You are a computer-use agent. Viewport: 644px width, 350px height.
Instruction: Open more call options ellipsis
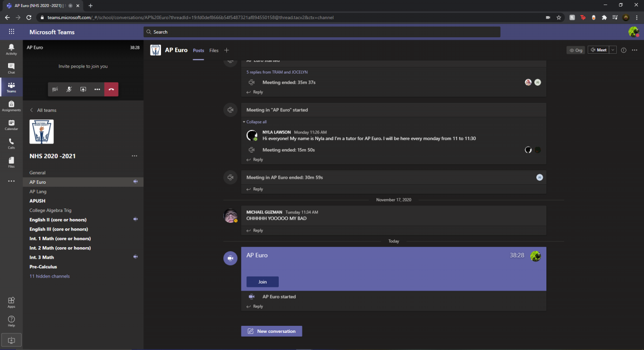coord(97,89)
